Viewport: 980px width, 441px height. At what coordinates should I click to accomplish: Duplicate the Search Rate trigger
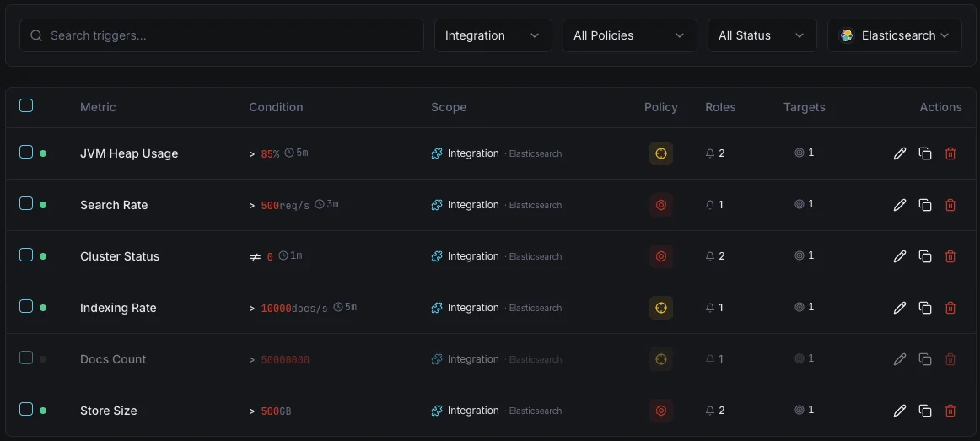(925, 205)
